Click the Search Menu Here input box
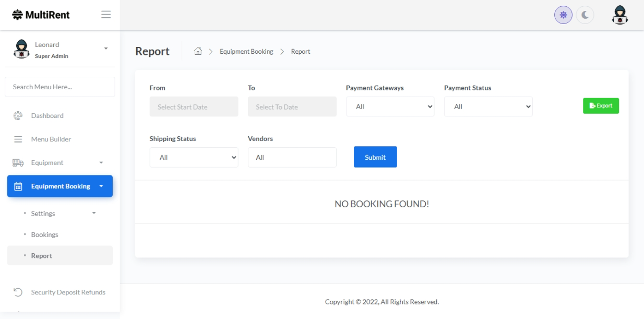 click(60, 87)
